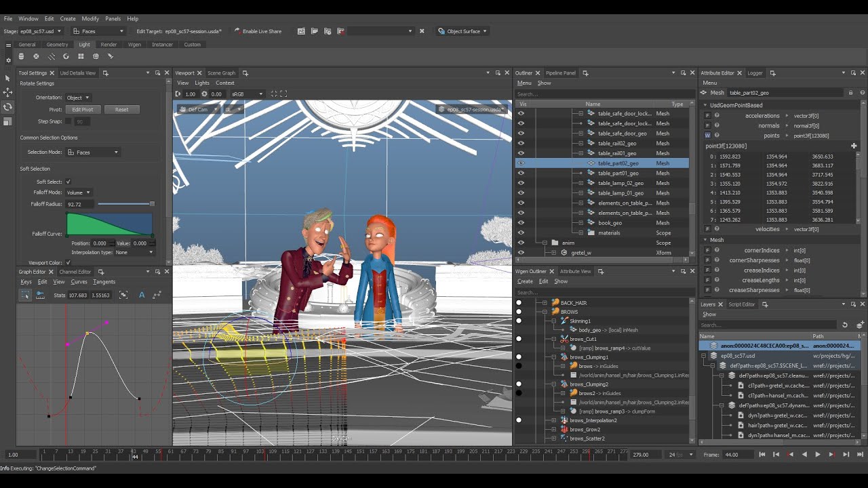Image resolution: width=868 pixels, height=488 pixels.
Task: Play animation backward
Action: [x=804, y=455]
